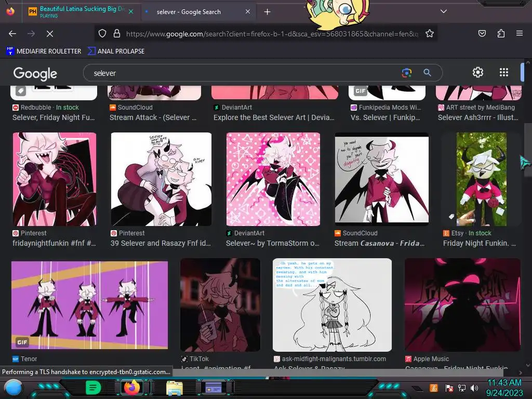Go to the Google logo homepage
The width and height of the screenshot is (532, 399).
35,73
